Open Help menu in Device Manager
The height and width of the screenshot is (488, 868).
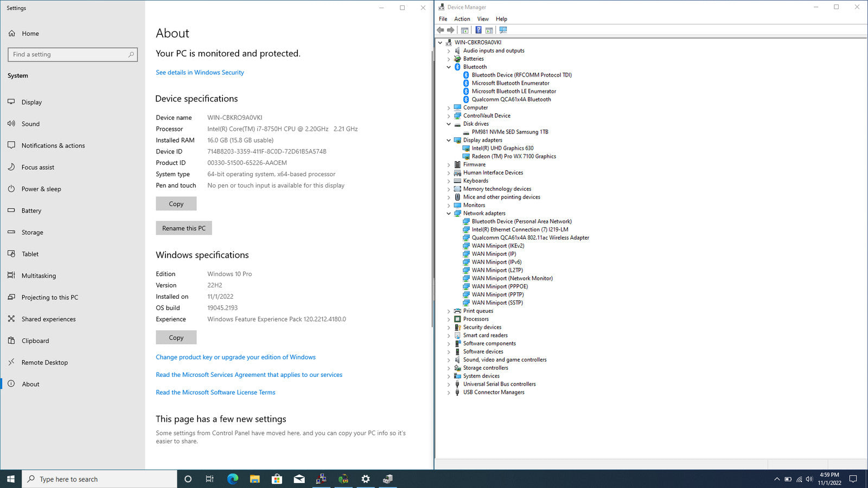pos(501,19)
